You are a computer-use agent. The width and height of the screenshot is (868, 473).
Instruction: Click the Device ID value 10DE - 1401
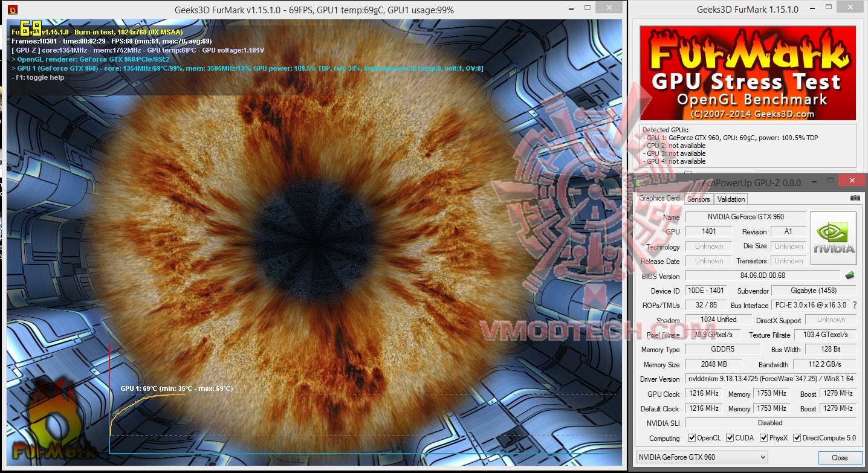(706, 291)
